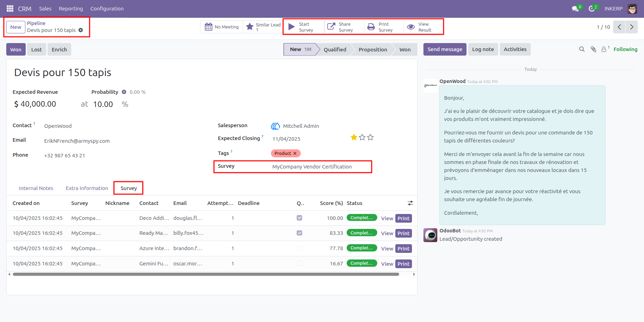Click the paperclip attachments icon
Screen dimensions: 644x322
[x=593, y=49]
